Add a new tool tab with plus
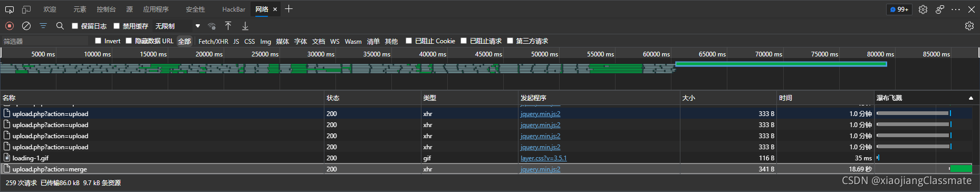This screenshot has height=192, width=980. point(289,9)
